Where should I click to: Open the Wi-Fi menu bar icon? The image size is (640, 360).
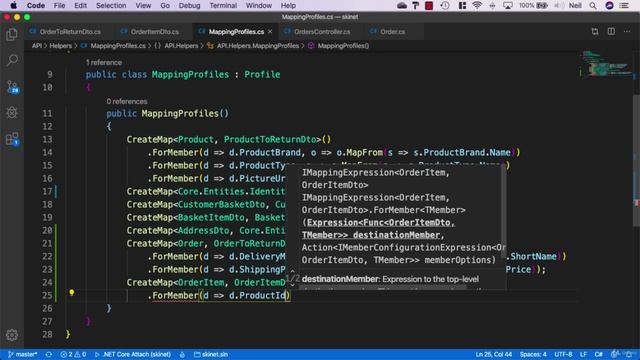(476, 6)
